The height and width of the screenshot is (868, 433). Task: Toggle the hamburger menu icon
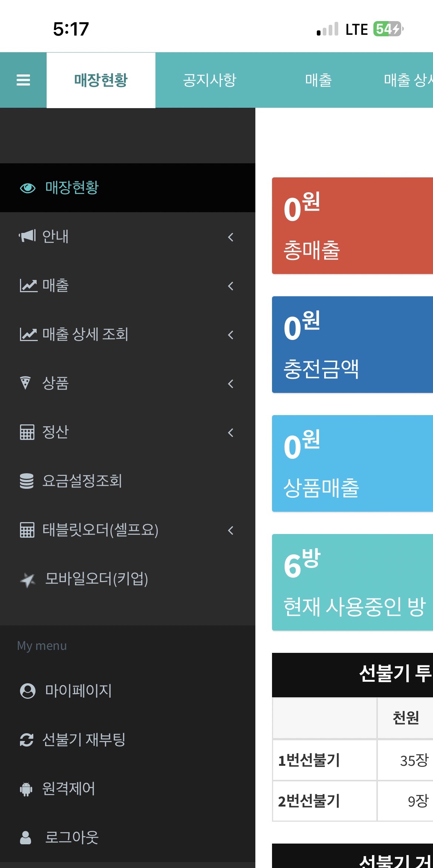pyautogui.click(x=23, y=80)
